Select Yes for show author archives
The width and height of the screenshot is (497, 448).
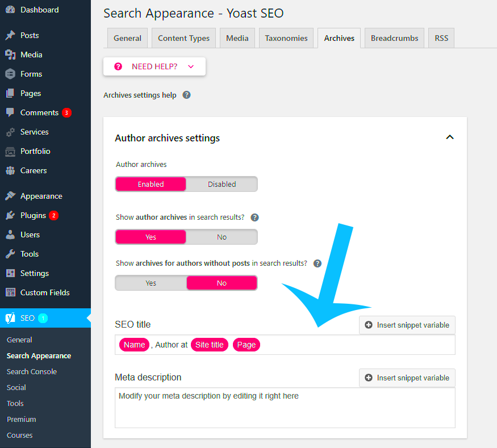[x=151, y=237]
